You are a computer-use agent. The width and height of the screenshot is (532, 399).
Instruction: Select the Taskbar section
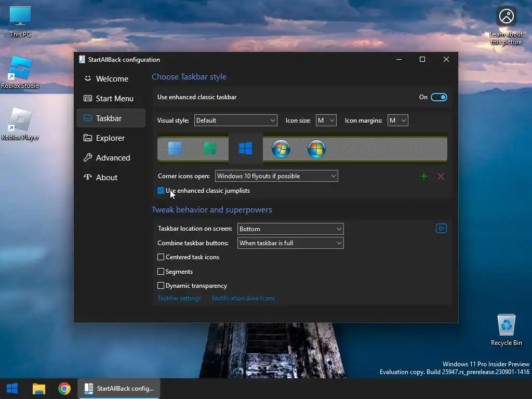click(x=111, y=118)
